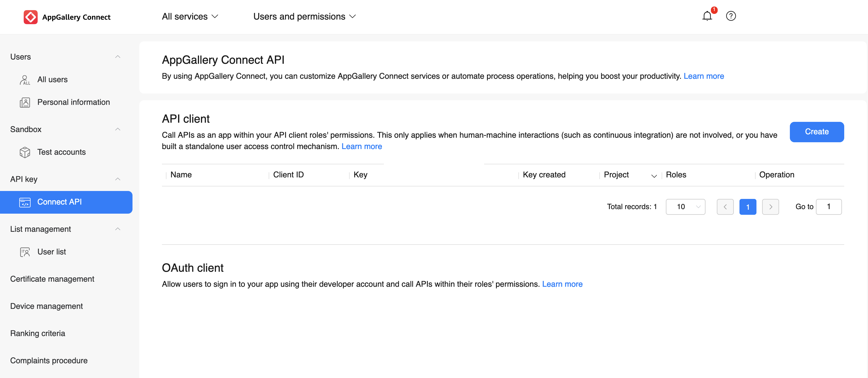Click the Go to page input field

click(829, 207)
